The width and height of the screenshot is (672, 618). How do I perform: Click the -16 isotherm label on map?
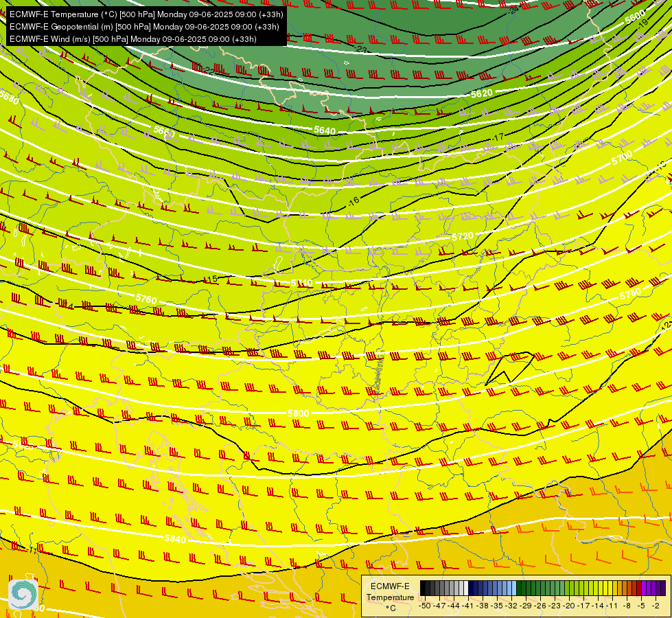[354, 201]
